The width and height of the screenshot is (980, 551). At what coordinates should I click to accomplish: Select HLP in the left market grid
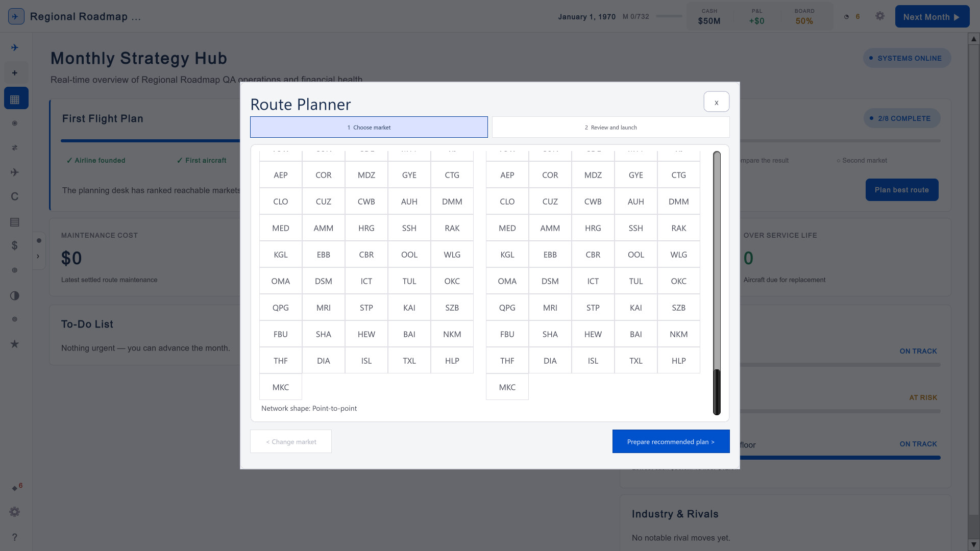click(452, 361)
